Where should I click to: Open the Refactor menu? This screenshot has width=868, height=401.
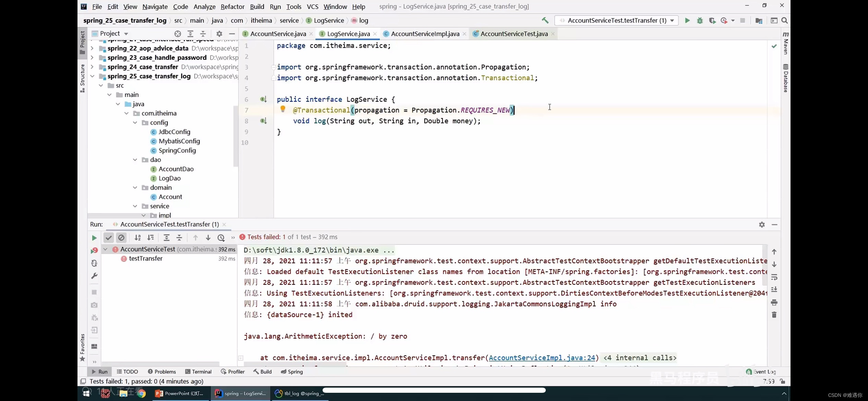coord(232,7)
